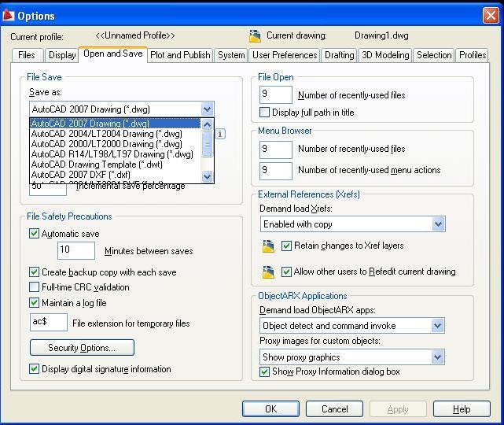The image size is (504, 425).
Task: Click the Minutes between saves field
Action: 76,250
